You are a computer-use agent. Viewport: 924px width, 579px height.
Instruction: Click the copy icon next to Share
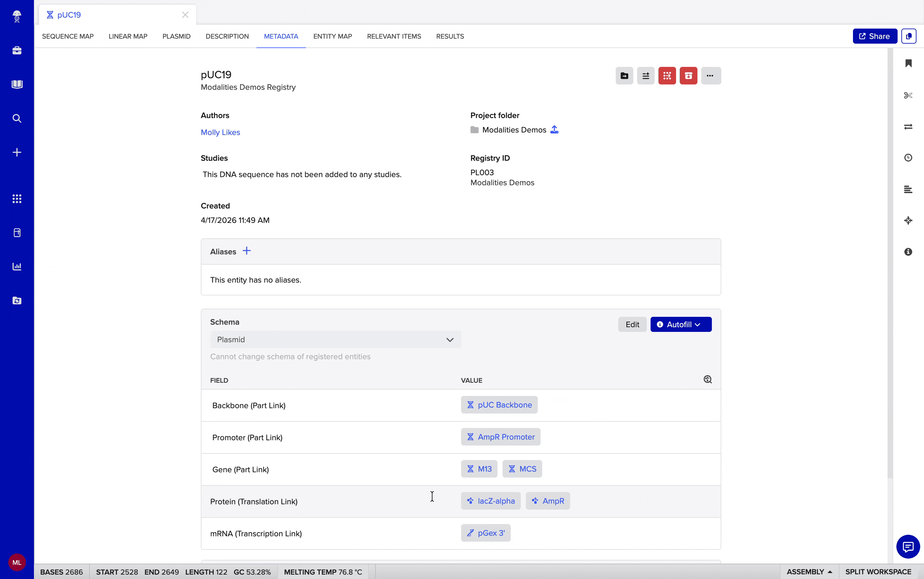908,36
